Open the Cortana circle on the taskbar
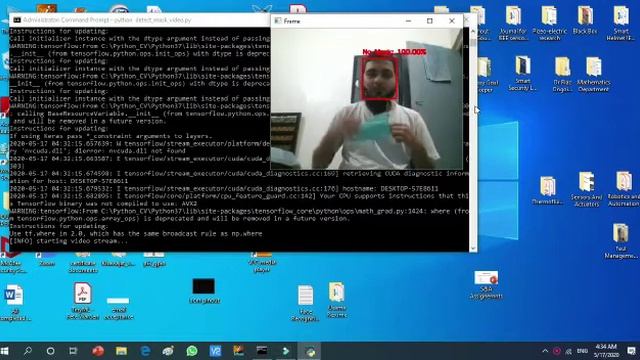The height and width of the screenshot is (360, 640). pyautogui.click(x=51, y=351)
